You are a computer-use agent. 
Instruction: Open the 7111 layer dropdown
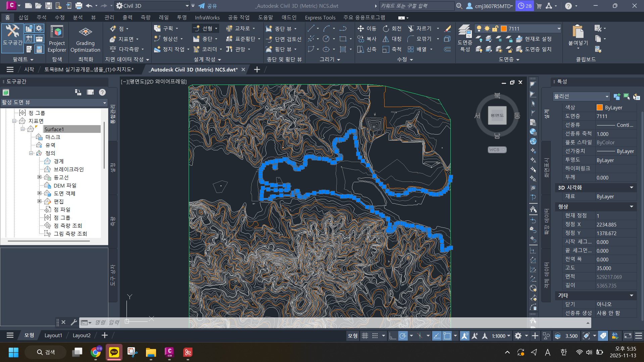coord(559,29)
